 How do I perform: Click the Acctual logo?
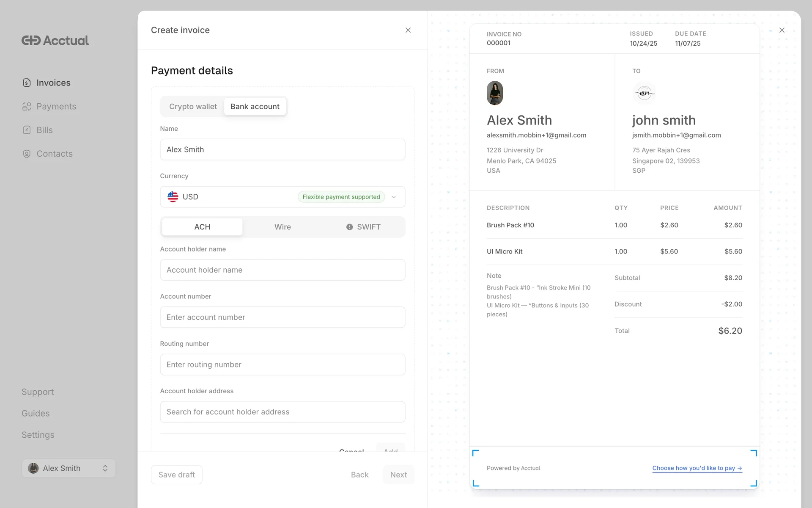[x=55, y=41]
